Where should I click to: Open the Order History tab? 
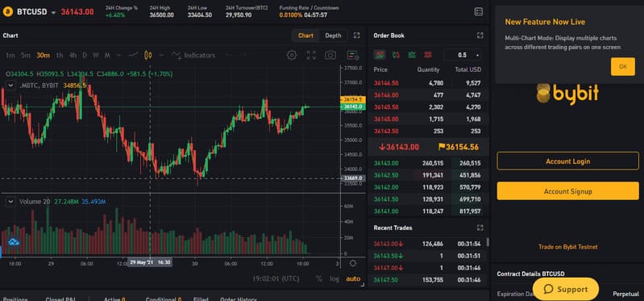[239, 299]
